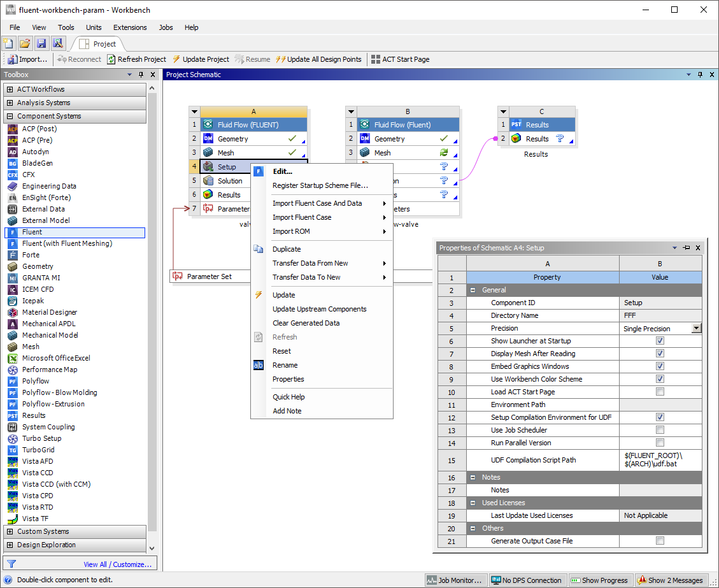Enable Load ACT Start Page checkbox

click(x=660, y=392)
